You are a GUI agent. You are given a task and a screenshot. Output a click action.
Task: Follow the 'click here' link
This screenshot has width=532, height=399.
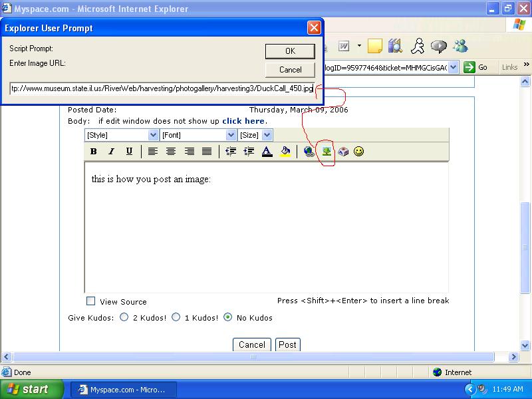tap(243, 121)
